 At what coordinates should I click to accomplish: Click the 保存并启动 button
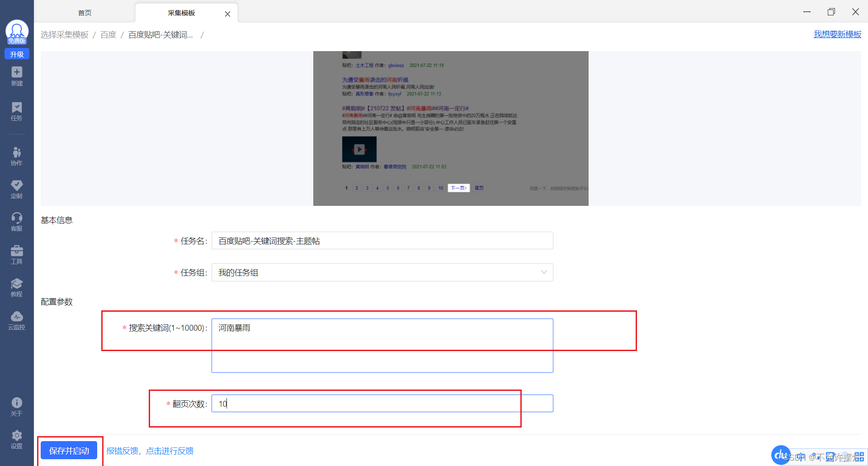[69, 451]
